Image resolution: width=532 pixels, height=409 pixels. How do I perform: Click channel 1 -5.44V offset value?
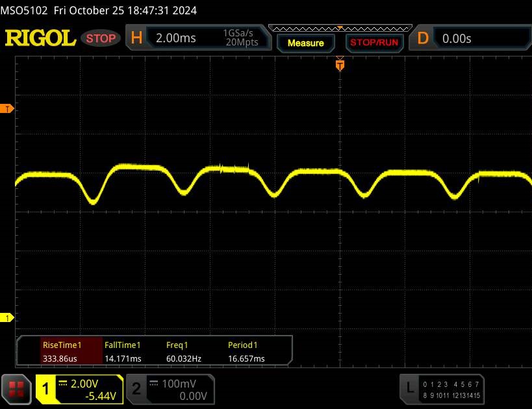[101, 396]
